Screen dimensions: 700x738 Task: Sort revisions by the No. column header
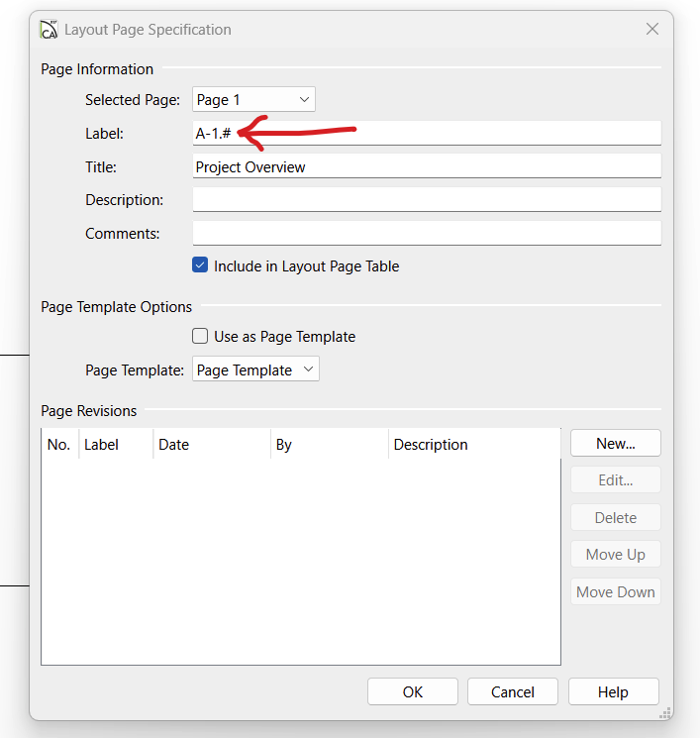[60, 444]
